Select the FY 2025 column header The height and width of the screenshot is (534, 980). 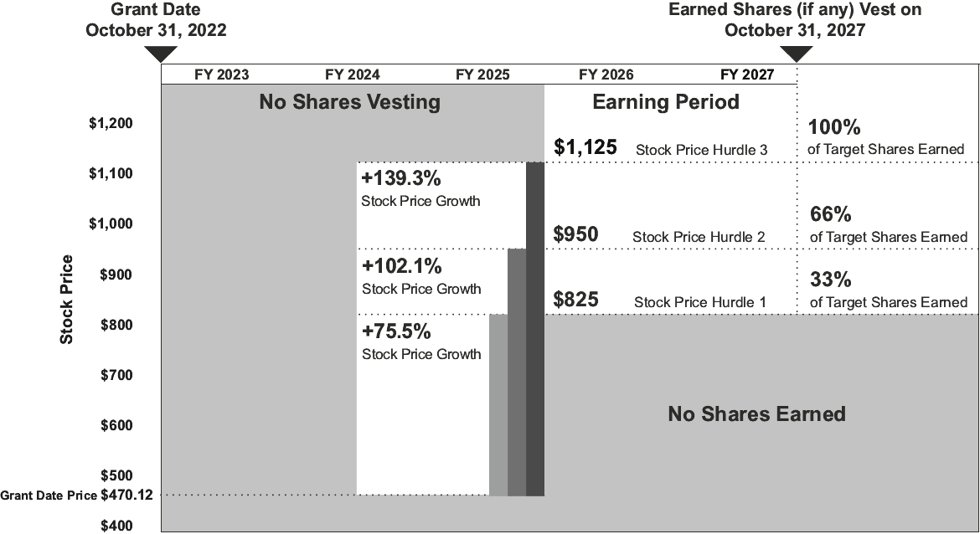point(482,74)
